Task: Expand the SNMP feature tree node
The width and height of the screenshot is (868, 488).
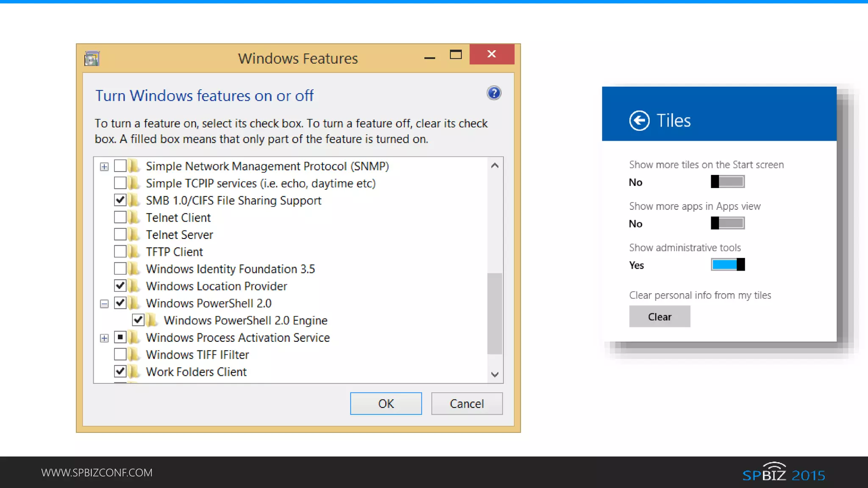Action: pyautogui.click(x=104, y=166)
